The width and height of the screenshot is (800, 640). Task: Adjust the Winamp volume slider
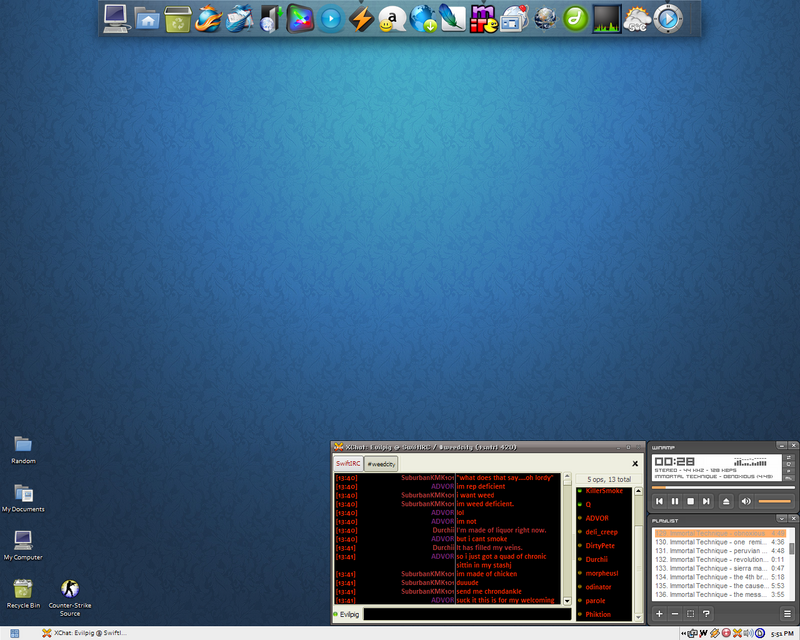point(775,500)
